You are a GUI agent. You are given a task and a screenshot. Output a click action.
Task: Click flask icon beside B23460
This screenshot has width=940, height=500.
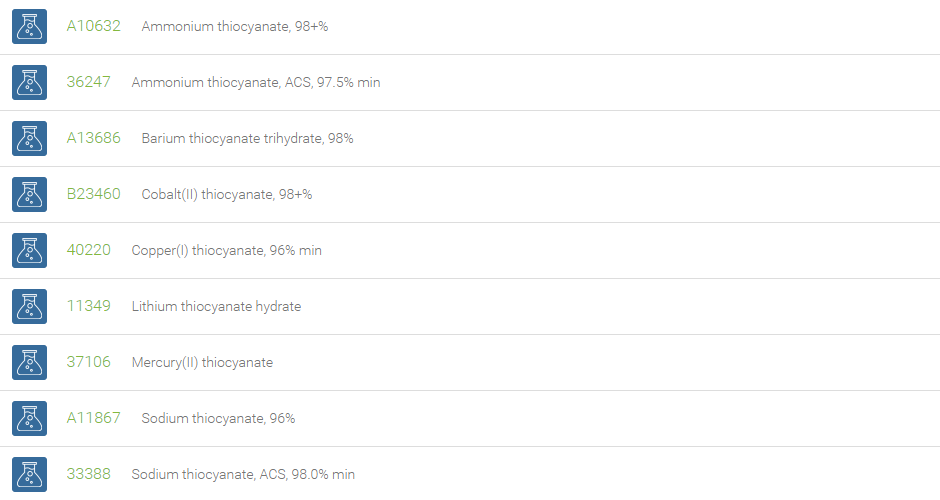[x=29, y=194]
